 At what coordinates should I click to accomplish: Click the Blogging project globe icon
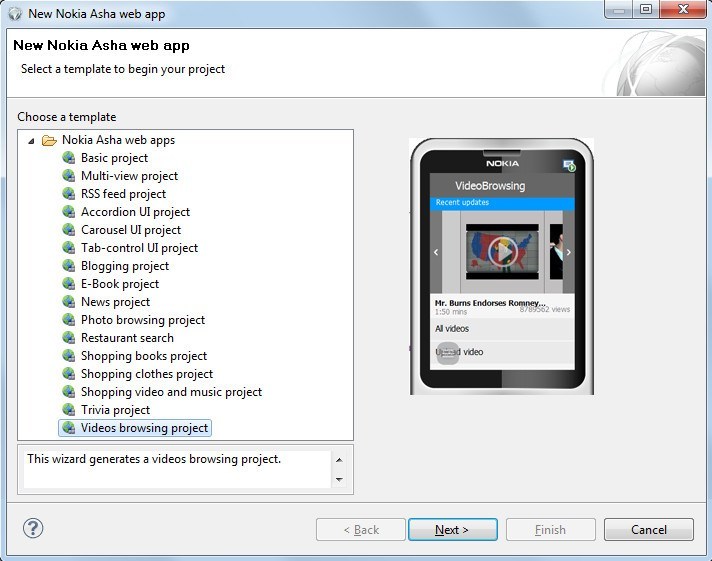69,266
